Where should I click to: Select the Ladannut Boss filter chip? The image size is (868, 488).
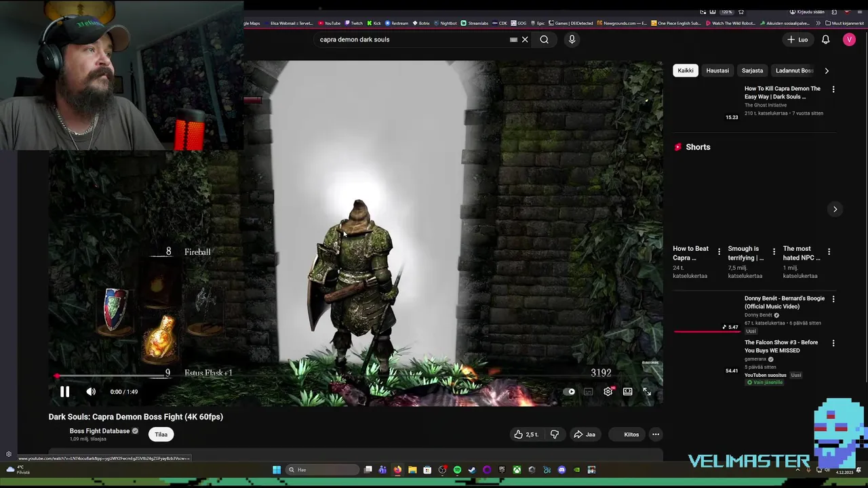pyautogui.click(x=794, y=70)
